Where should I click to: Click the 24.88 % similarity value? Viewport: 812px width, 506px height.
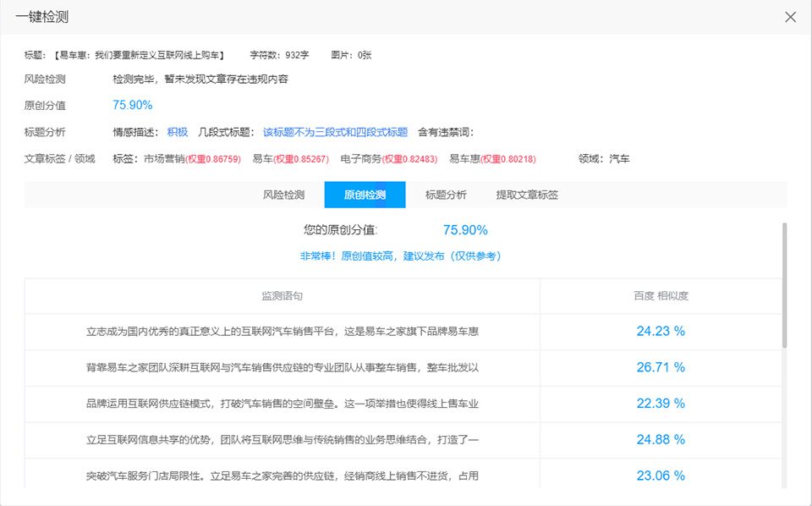click(661, 439)
